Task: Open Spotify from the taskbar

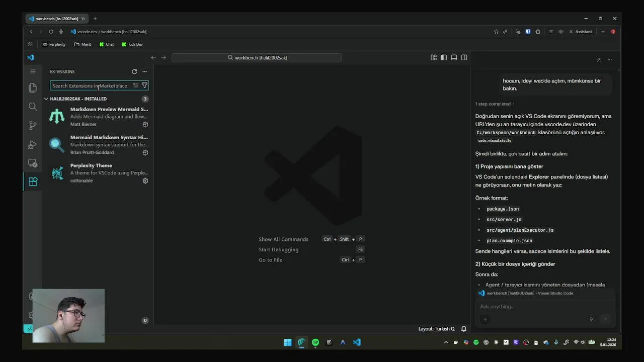Action: 315,342
